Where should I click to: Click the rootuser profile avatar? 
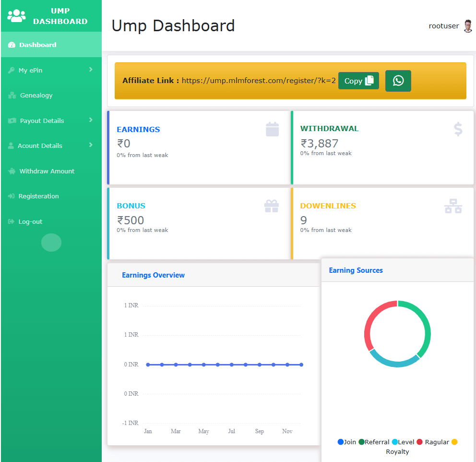[468, 26]
